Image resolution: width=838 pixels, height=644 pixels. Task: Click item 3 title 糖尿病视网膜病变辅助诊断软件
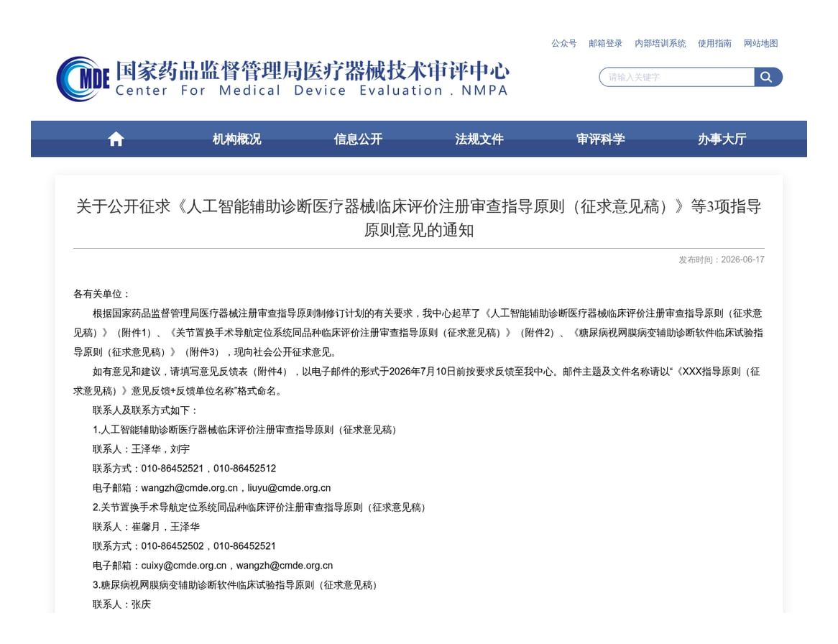235,585
